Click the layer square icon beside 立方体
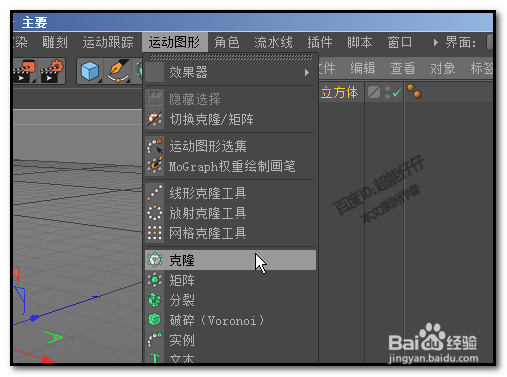This screenshot has width=507, height=377. (374, 92)
